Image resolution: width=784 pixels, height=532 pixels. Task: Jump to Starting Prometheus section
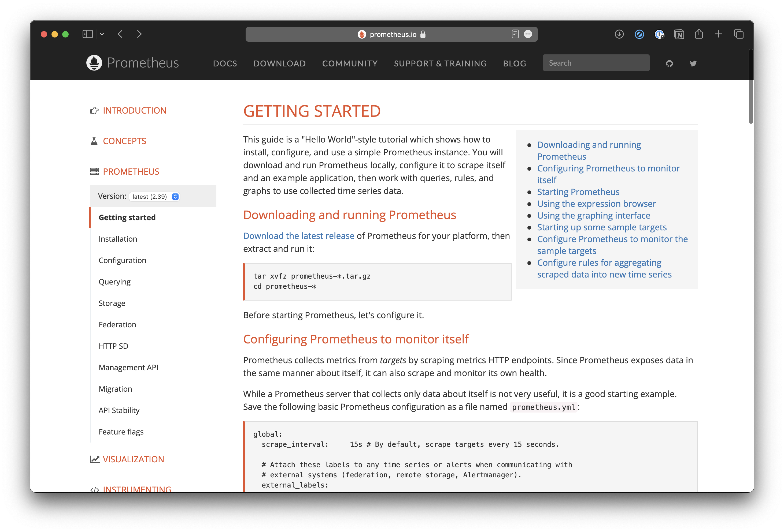click(x=578, y=192)
